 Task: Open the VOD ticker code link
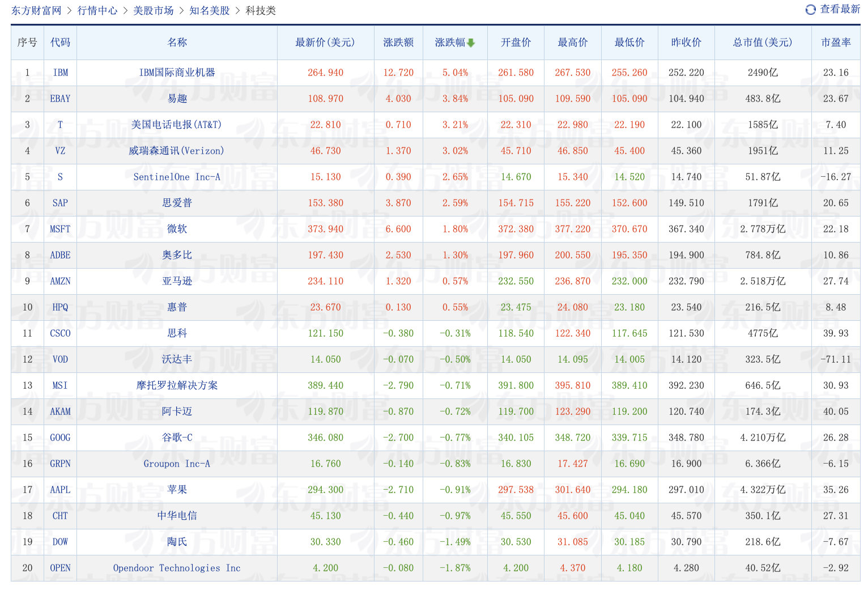60,359
